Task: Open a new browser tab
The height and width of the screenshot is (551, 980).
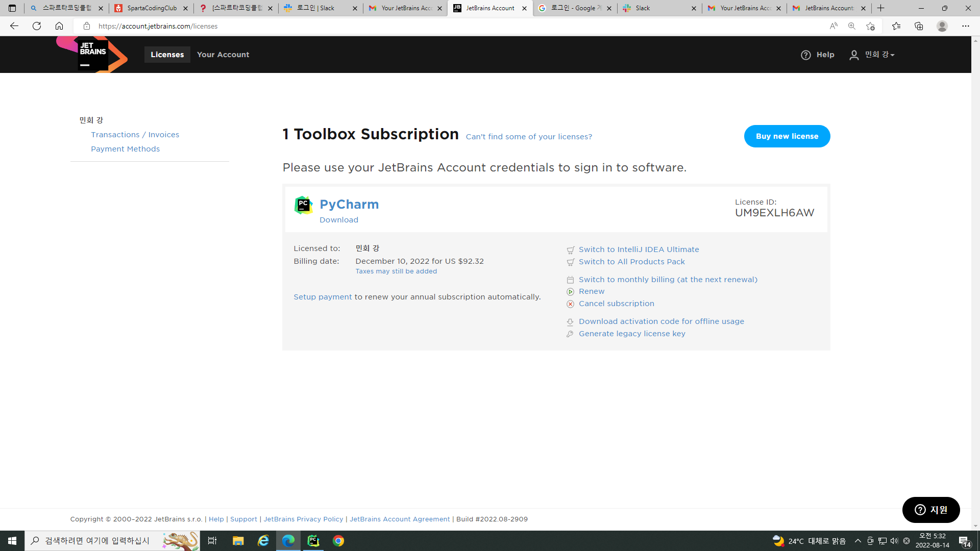Action: [x=881, y=8]
